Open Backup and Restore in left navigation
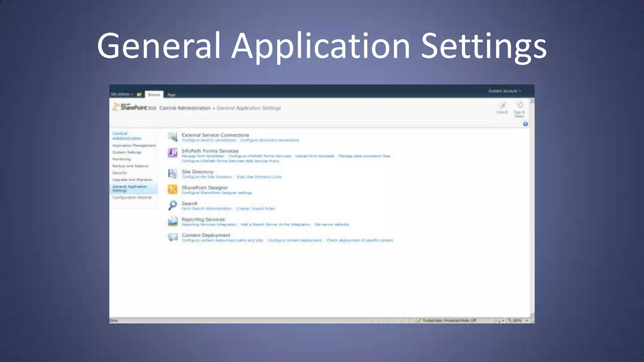 (x=130, y=166)
